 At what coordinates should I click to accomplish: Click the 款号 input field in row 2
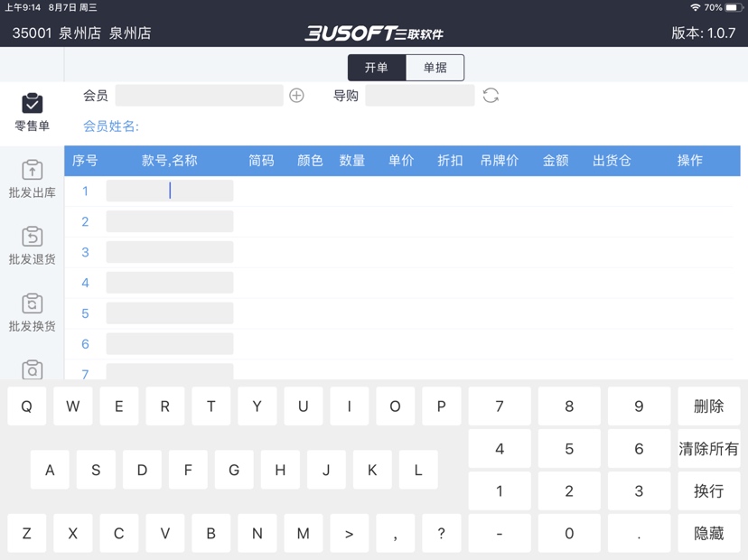point(170,221)
